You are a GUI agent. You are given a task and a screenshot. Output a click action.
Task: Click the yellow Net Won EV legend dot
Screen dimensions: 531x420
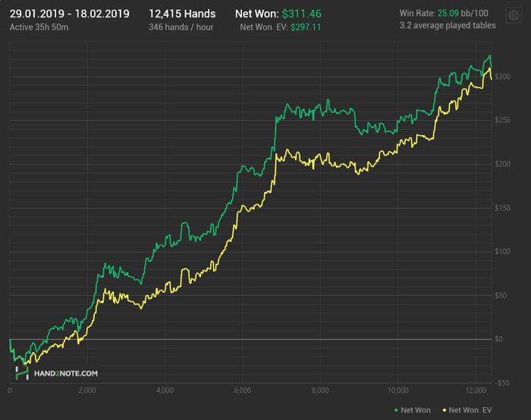click(445, 410)
